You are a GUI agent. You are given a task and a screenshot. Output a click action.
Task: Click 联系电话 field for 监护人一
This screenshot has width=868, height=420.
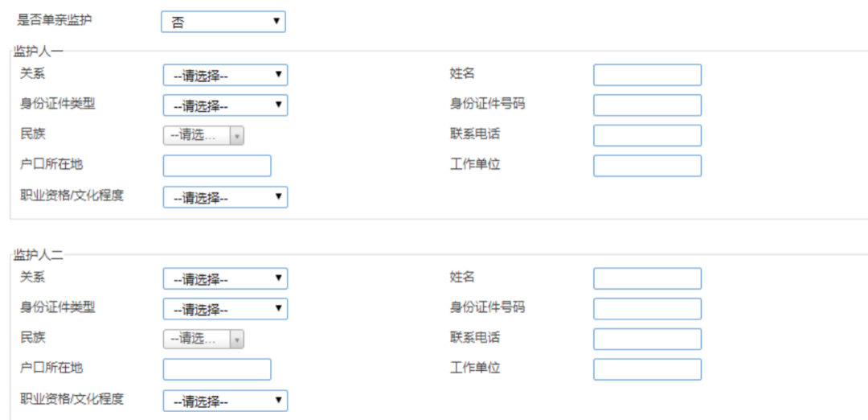pyautogui.click(x=647, y=135)
